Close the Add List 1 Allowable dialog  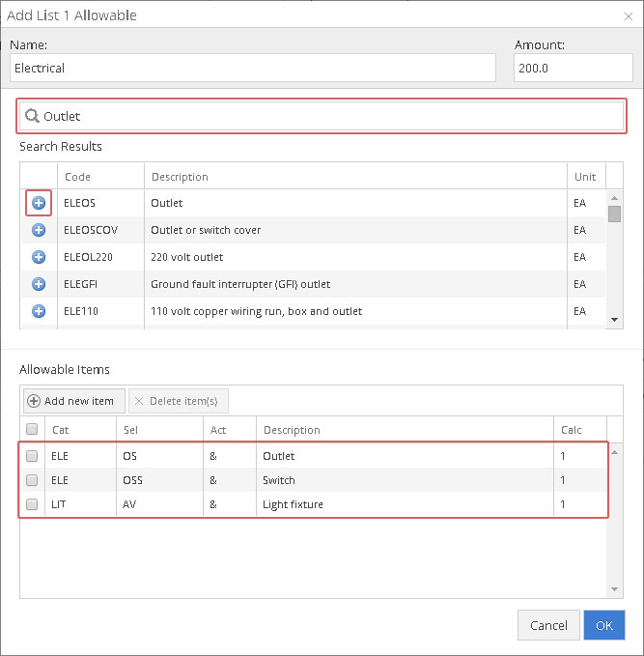(x=629, y=15)
